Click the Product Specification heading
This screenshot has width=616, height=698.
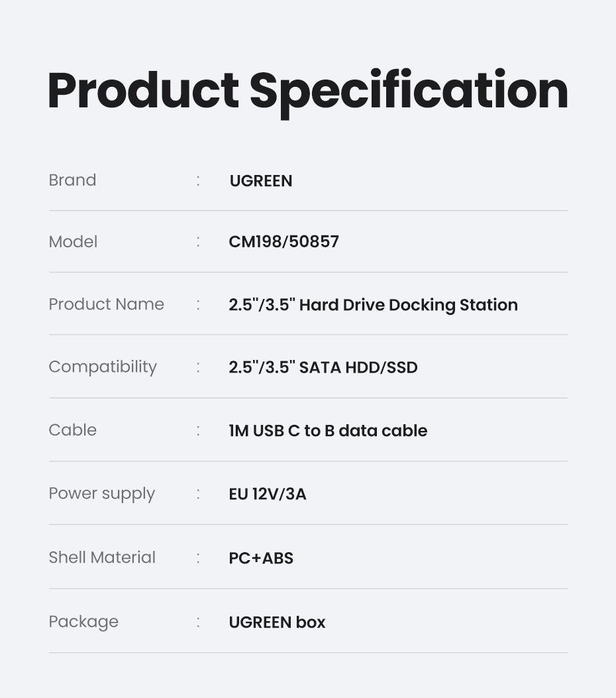pos(308,91)
